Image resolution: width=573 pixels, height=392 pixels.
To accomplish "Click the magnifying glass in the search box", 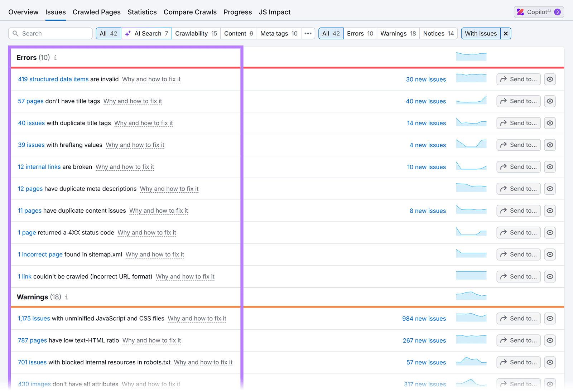I will 16,33.
